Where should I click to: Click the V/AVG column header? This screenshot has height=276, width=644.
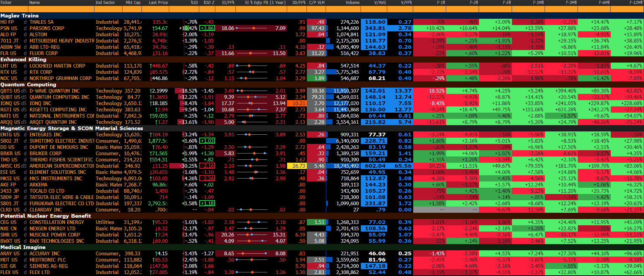(x=380, y=3)
